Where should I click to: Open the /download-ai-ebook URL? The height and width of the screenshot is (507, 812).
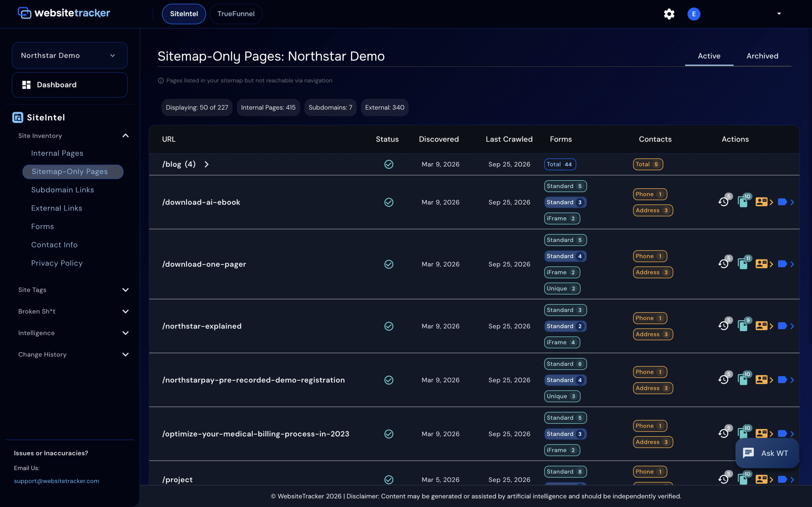[x=201, y=202]
